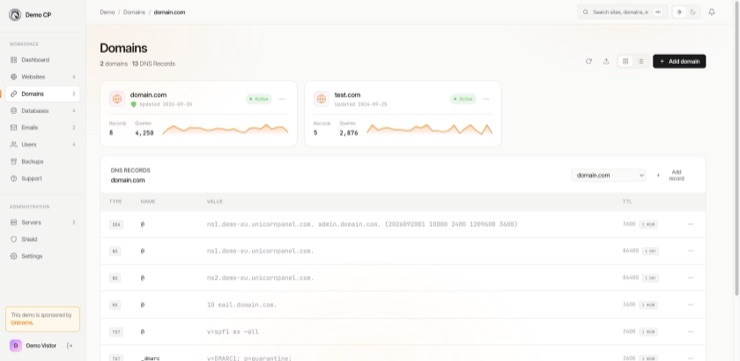
Task: Click value '10 mail.domain.com.'
Action: click(x=242, y=305)
